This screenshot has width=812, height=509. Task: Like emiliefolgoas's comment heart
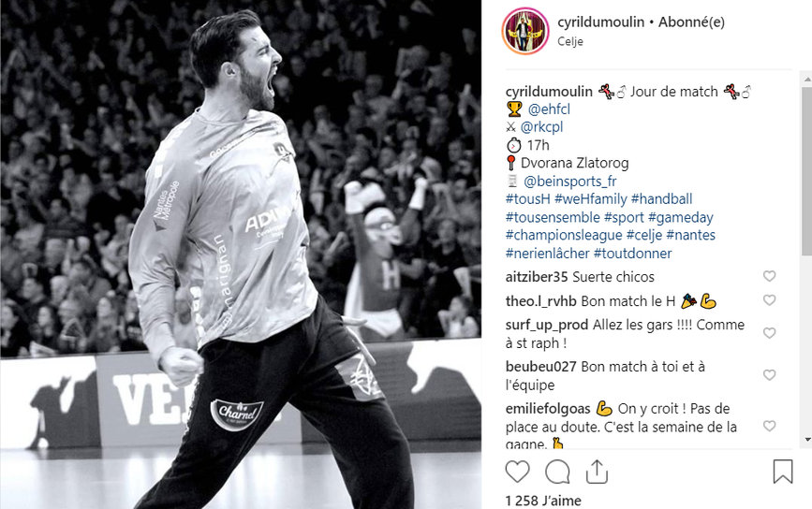coord(770,426)
